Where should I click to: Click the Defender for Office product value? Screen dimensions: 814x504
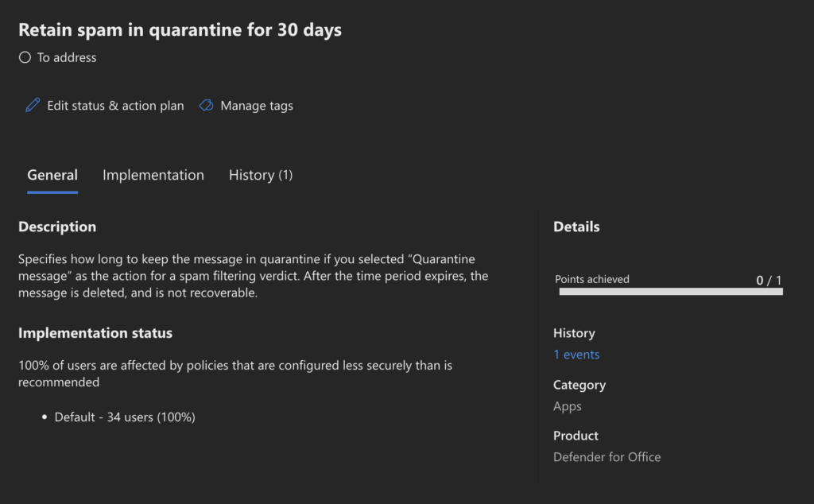click(x=607, y=457)
